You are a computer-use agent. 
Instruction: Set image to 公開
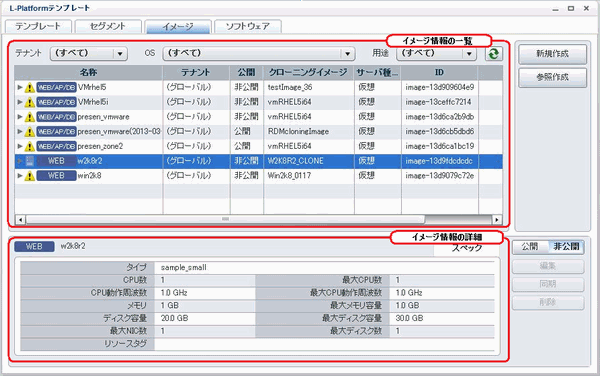(x=530, y=247)
